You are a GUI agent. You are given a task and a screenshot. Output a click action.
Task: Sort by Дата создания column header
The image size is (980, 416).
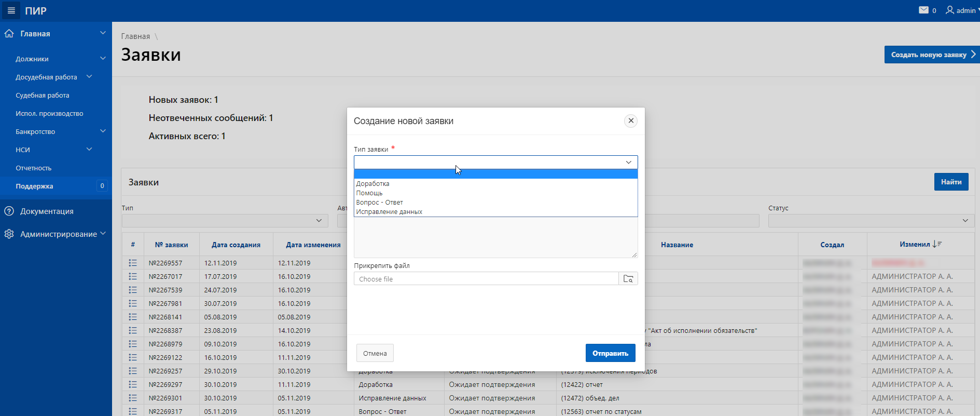(236, 245)
